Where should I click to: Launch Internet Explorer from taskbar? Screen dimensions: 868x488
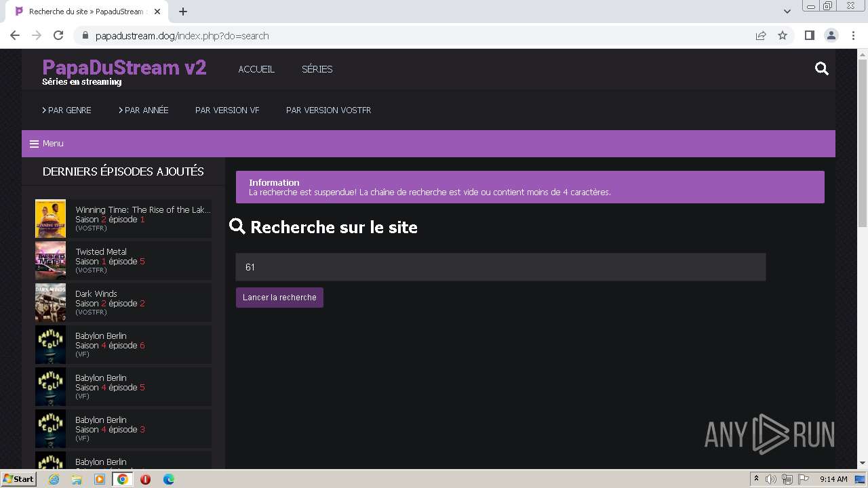54,479
